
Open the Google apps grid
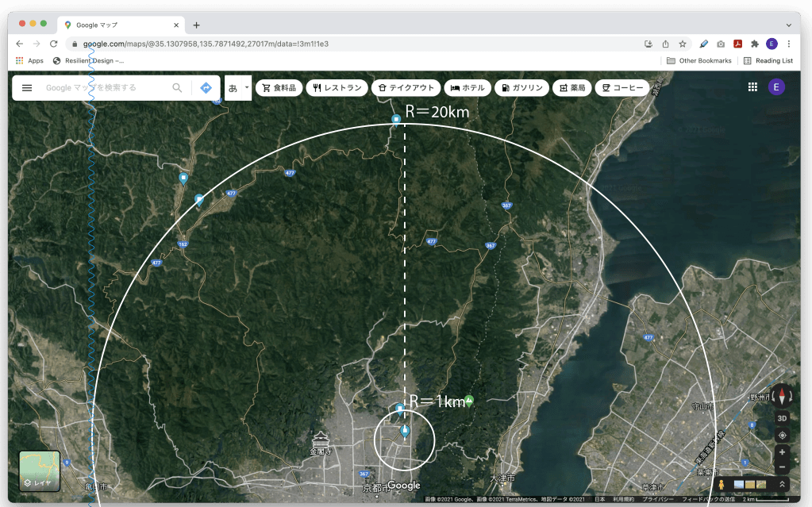752,87
